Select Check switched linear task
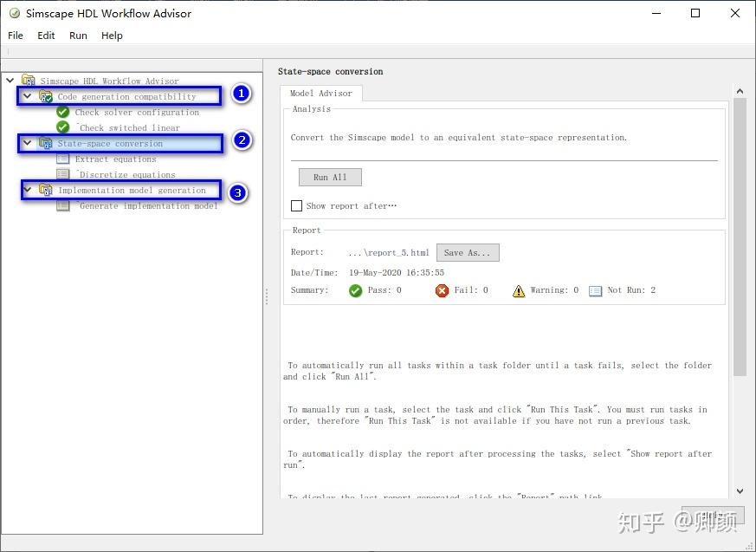This screenshot has width=756, height=552. (x=130, y=127)
